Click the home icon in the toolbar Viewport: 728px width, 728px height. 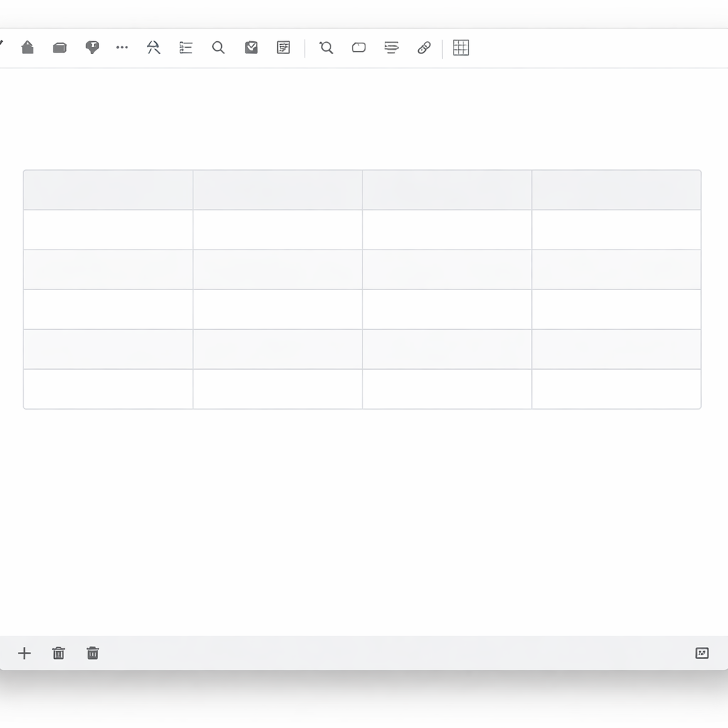point(28,48)
